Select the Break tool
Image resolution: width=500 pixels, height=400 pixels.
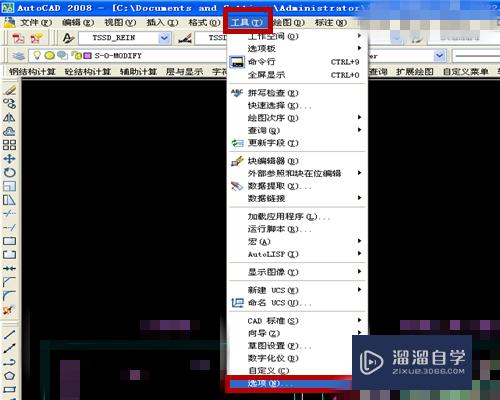coord(9,255)
